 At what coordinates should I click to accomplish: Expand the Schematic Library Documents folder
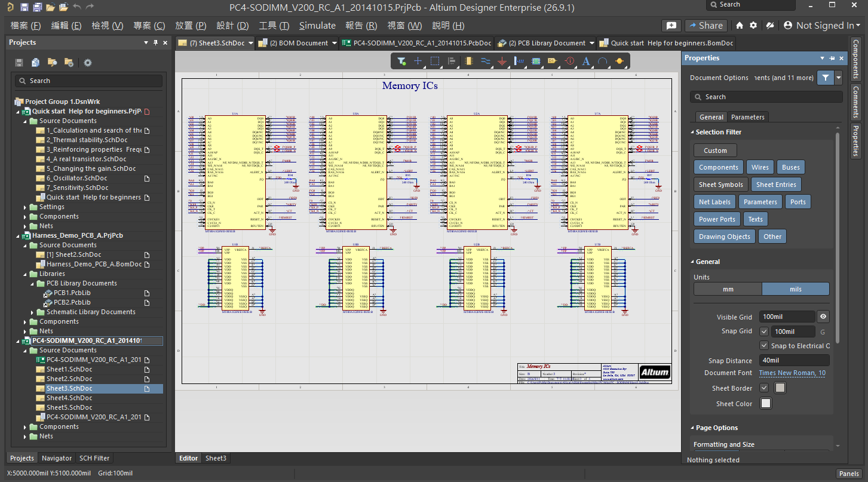[x=33, y=312]
